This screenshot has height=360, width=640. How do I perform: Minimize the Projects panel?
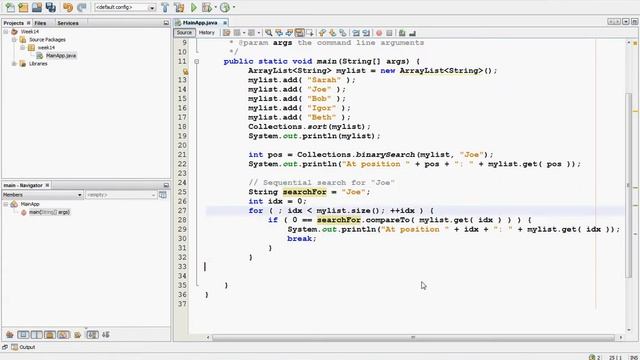pyautogui.click(x=166, y=23)
